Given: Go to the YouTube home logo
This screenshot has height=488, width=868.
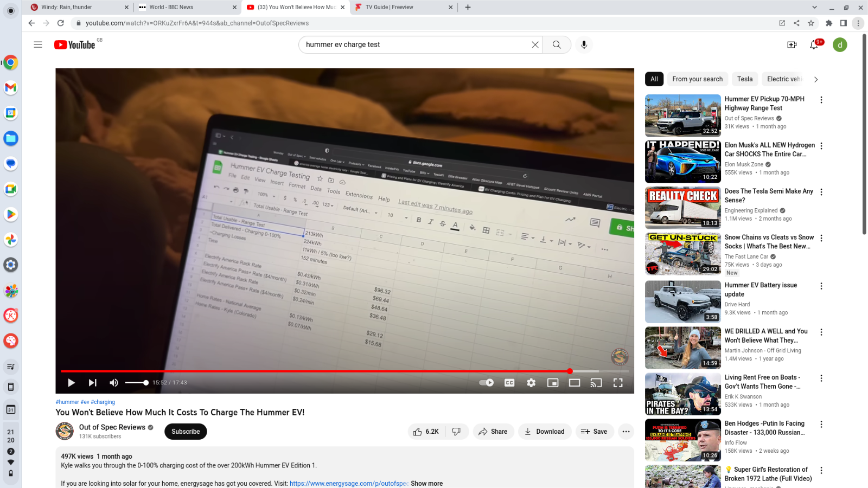Looking at the screenshot, I should click(x=75, y=45).
